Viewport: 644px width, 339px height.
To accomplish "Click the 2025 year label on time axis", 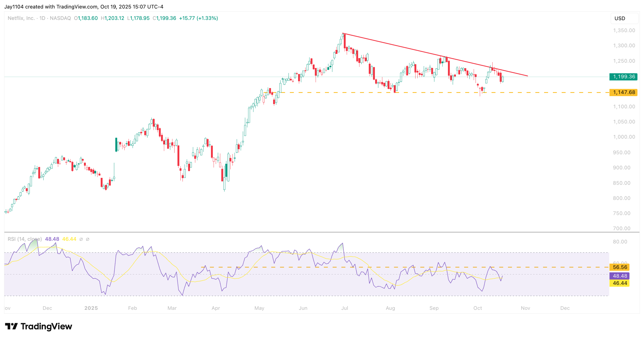I will click(91, 308).
